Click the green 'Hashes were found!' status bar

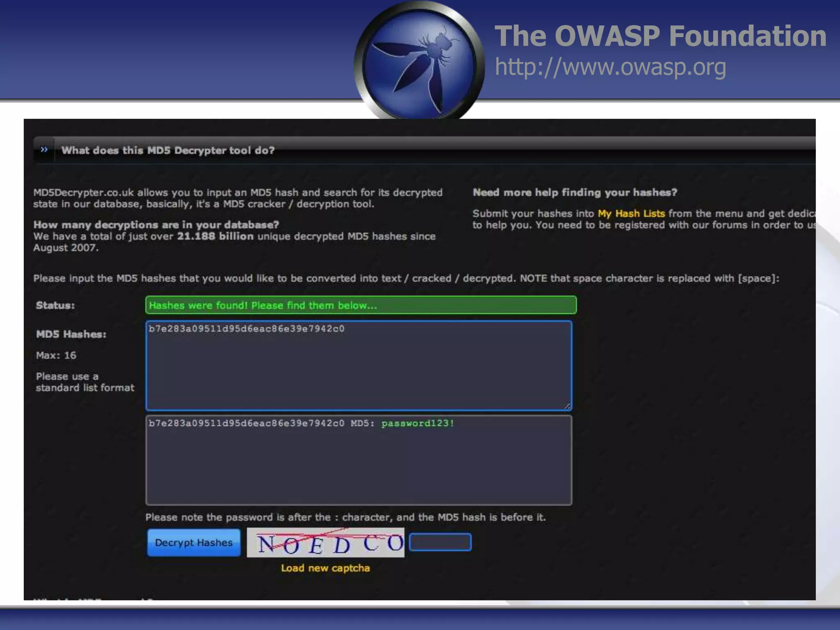pyautogui.click(x=361, y=305)
